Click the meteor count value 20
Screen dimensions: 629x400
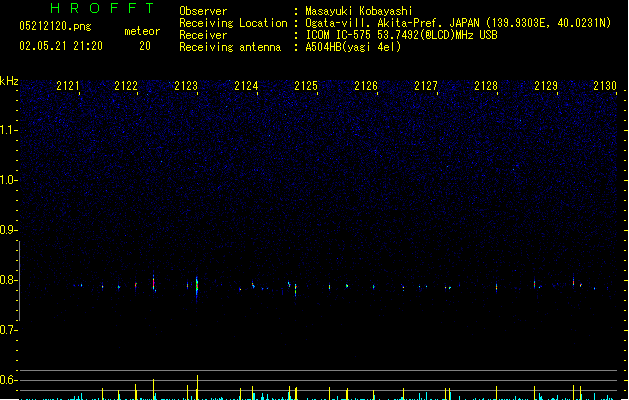[x=145, y=46]
